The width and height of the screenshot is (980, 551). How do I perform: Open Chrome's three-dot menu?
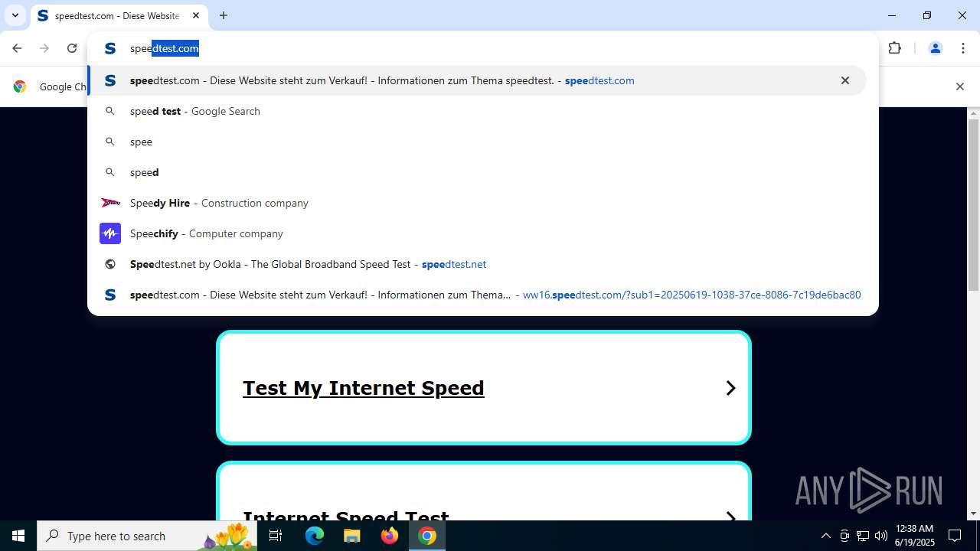pyautogui.click(x=962, y=48)
